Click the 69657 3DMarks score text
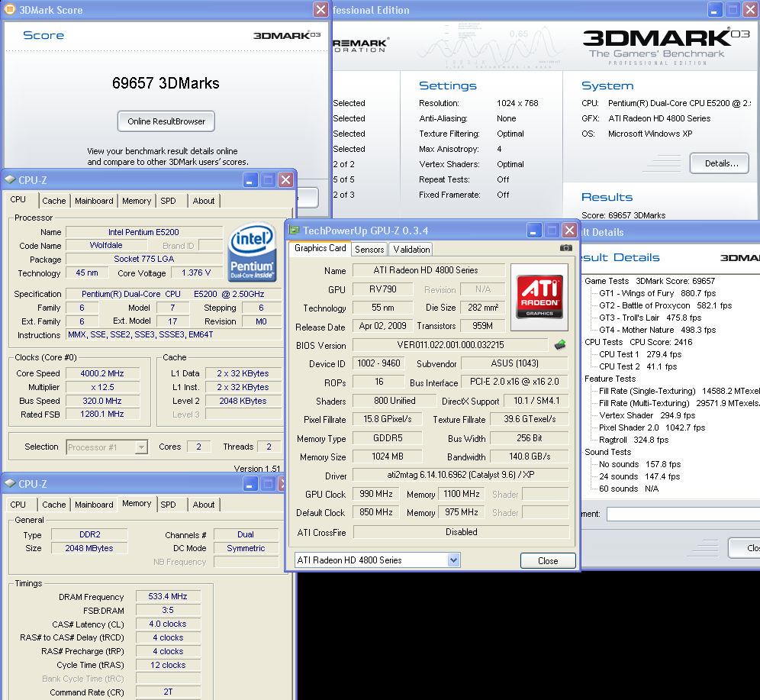The image size is (760, 700). (166, 83)
